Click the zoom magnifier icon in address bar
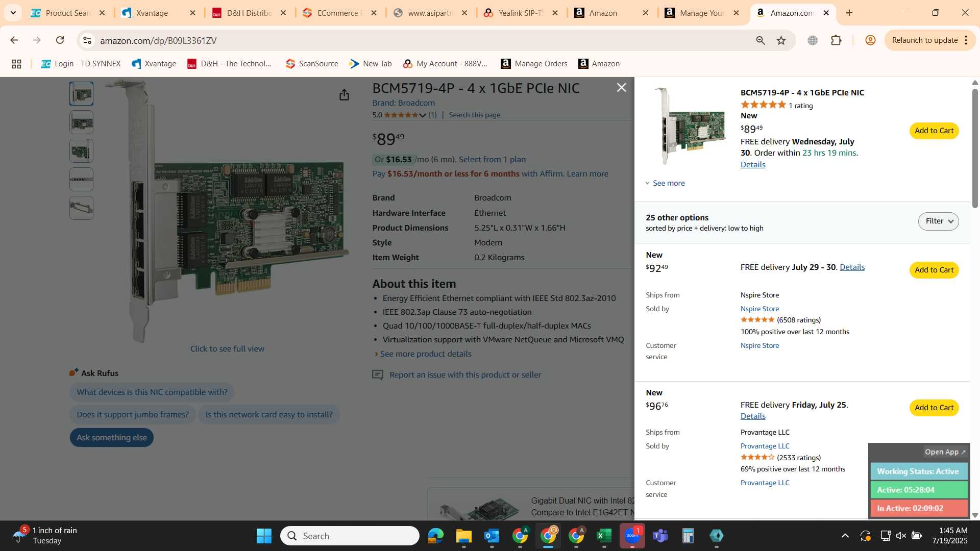The image size is (980, 551). click(x=761, y=40)
